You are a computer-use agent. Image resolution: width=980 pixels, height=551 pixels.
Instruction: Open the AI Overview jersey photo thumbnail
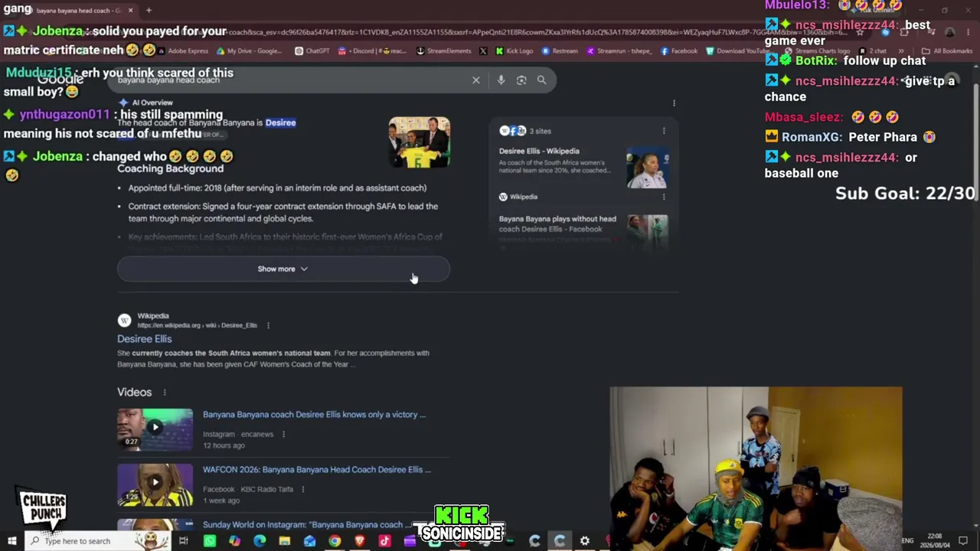[419, 142]
